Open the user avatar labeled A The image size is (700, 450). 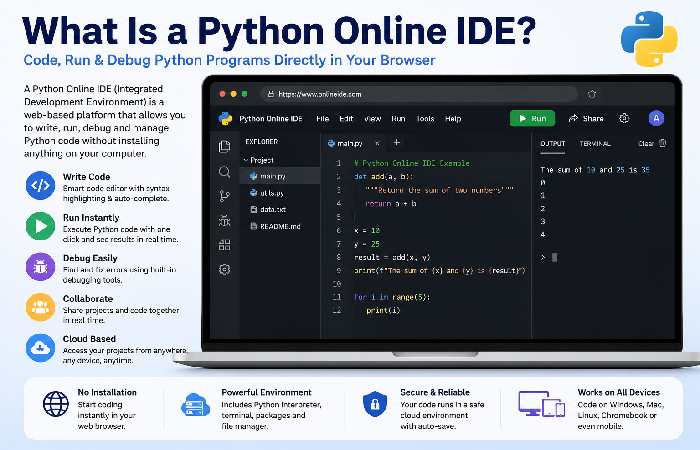(656, 118)
